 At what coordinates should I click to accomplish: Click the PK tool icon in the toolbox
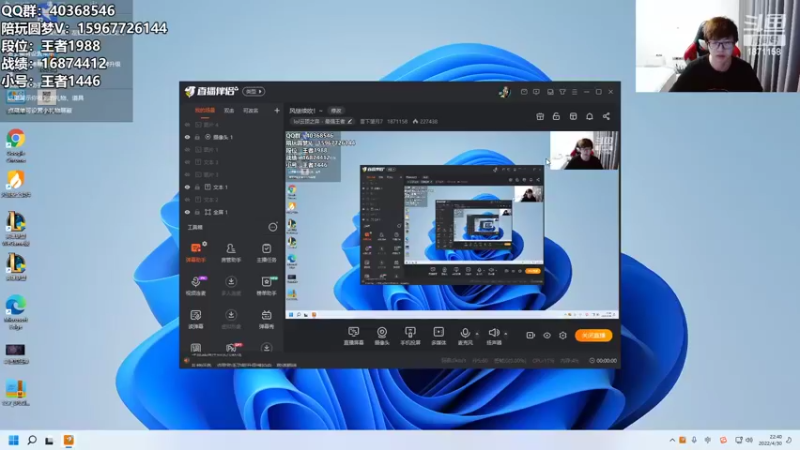click(x=232, y=348)
